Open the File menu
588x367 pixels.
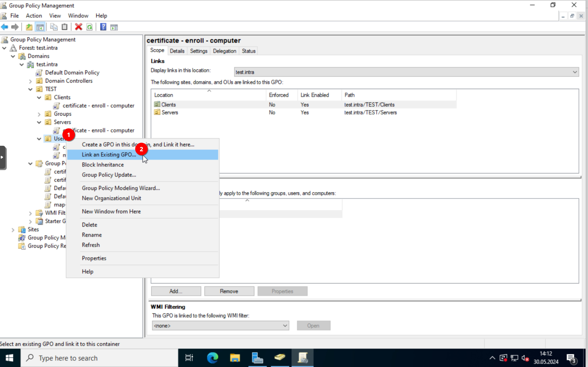14,16
